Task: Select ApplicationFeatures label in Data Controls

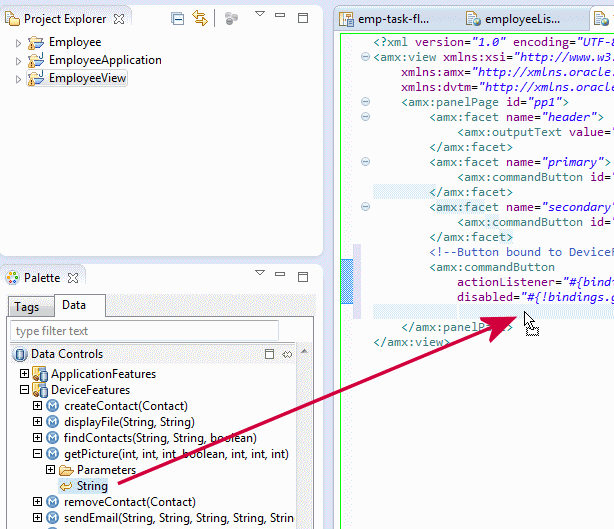Action: point(103,374)
